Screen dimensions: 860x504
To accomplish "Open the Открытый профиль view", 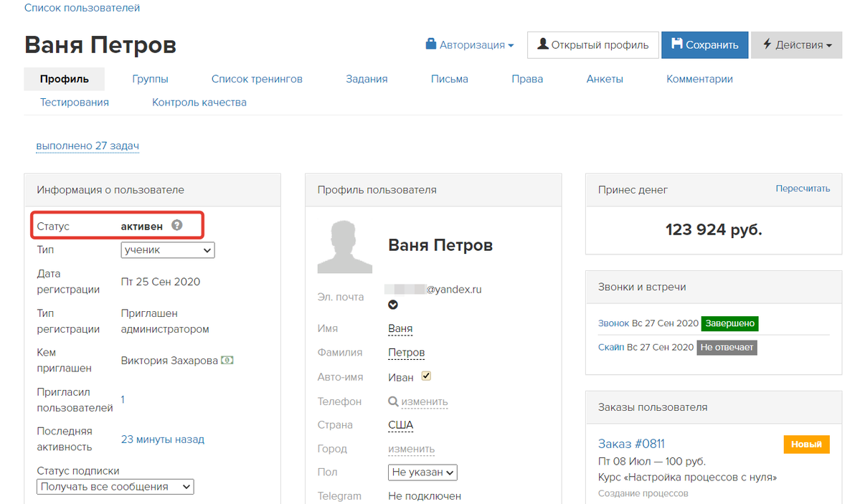I will [593, 45].
